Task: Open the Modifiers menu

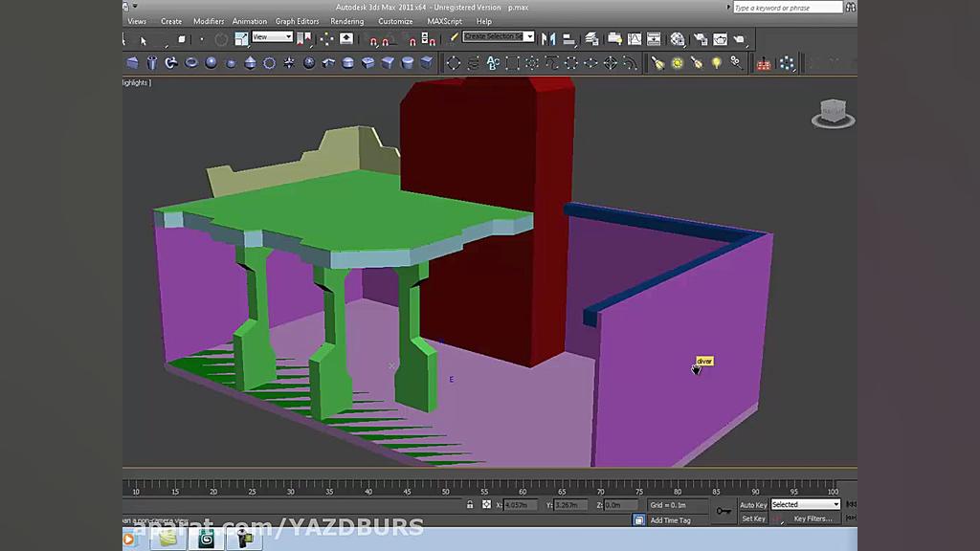Action: click(209, 21)
